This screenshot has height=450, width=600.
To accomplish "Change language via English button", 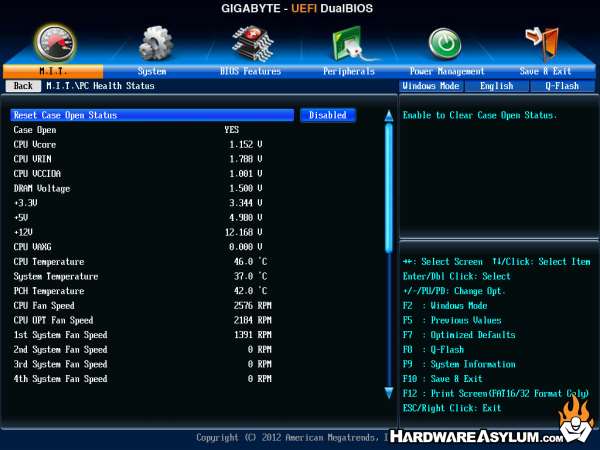I will click(x=497, y=86).
